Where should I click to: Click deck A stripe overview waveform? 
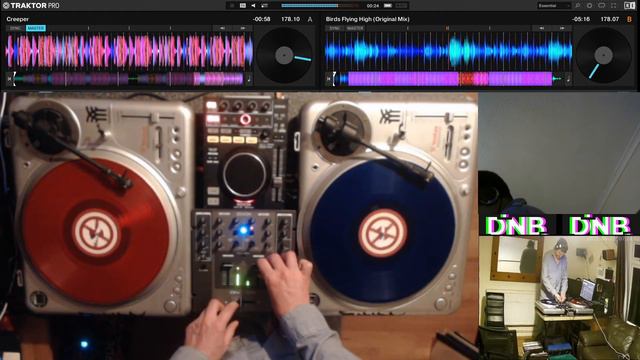coord(129,79)
